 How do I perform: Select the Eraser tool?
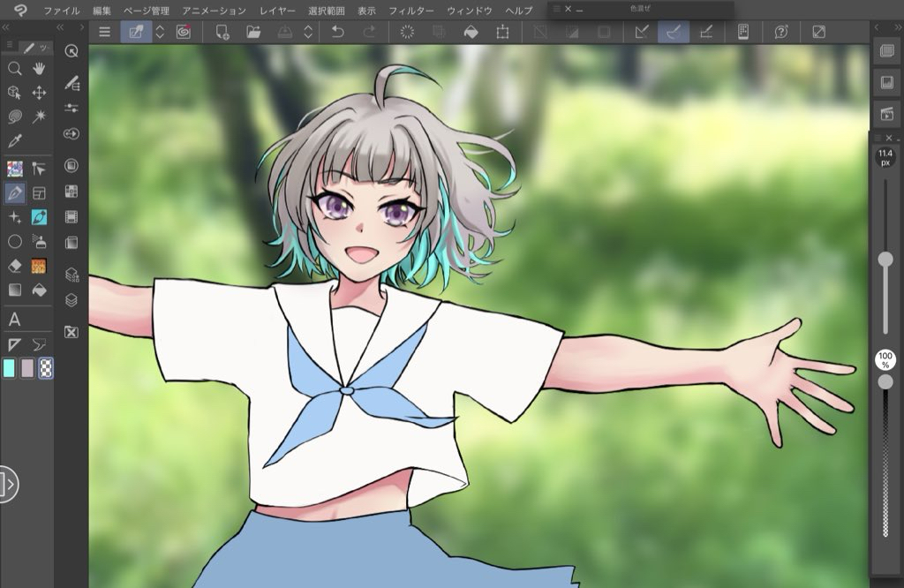coord(14,266)
